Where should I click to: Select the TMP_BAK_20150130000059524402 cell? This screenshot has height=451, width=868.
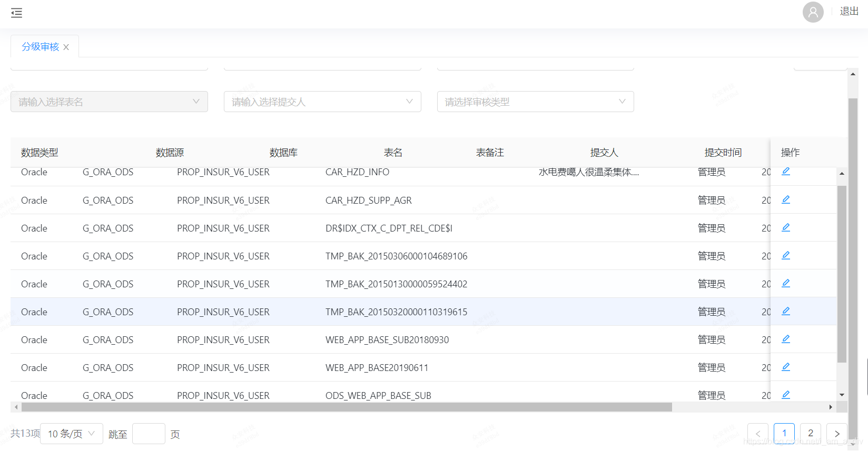tap(396, 284)
